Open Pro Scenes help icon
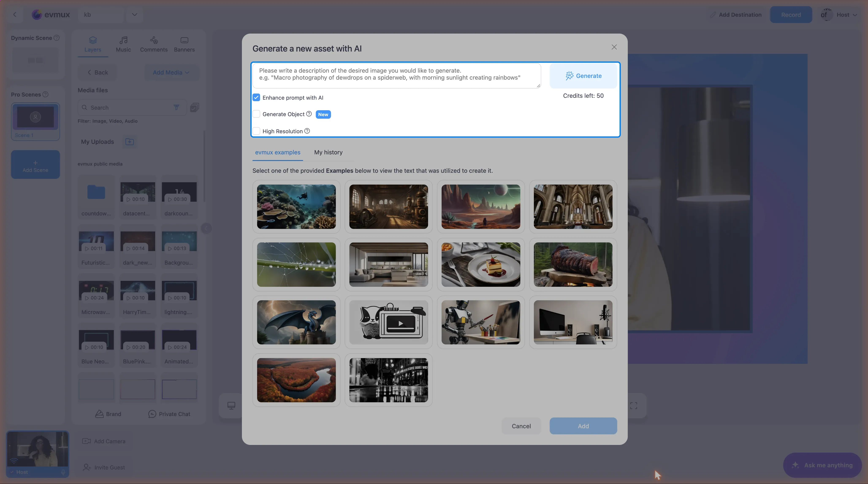Image resolution: width=868 pixels, height=484 pixels. [45, 94]
